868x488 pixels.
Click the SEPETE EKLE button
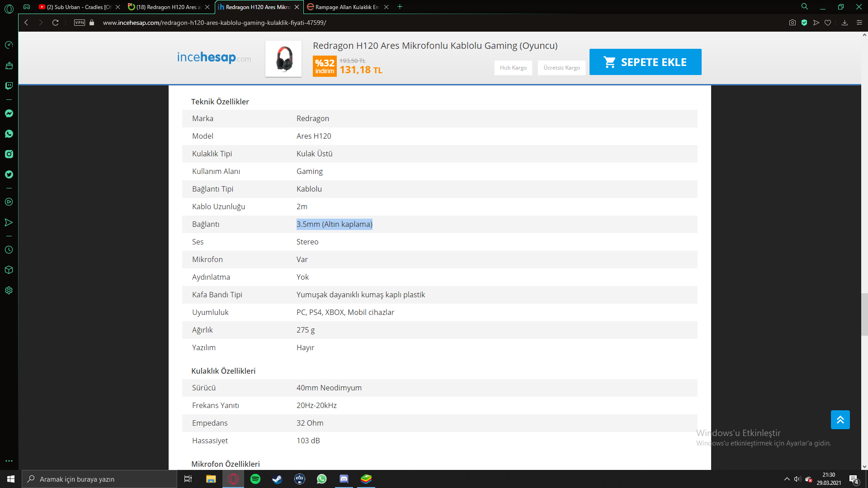point(645,62)
